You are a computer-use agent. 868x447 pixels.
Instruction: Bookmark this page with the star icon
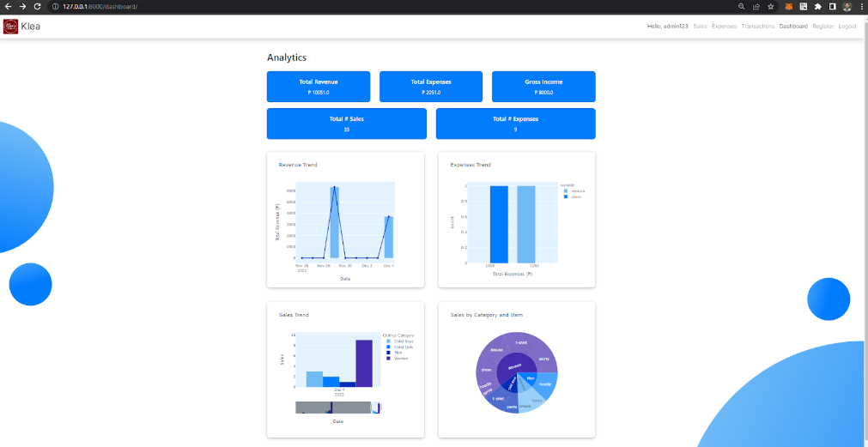771,7
